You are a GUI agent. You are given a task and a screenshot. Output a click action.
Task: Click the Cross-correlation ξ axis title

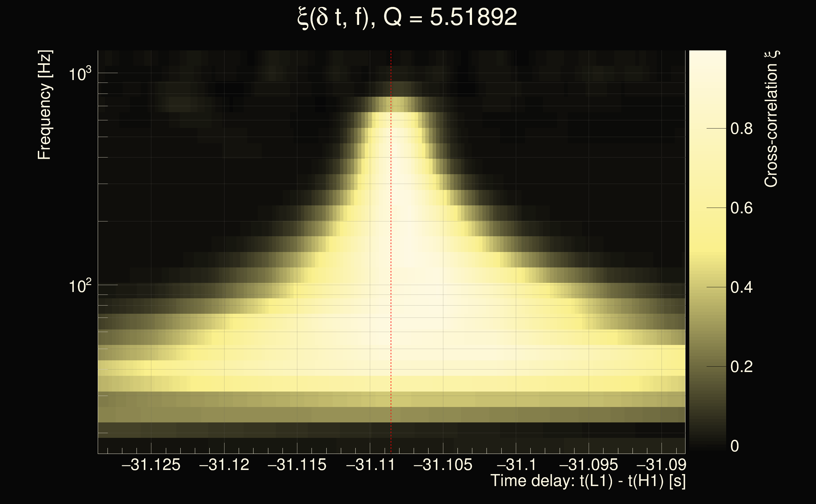(771, 119)
